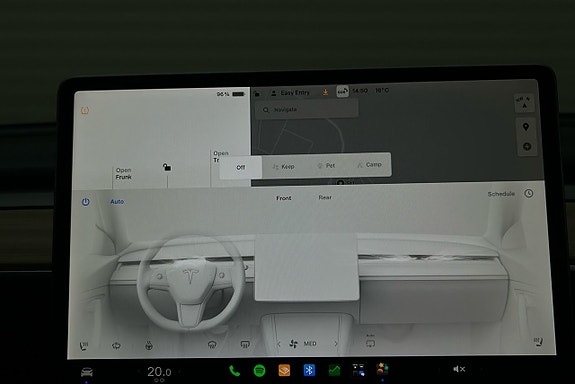Open car Controls from the bottom bar
This screenshot has width=575, height=384.
pos(87,372)
